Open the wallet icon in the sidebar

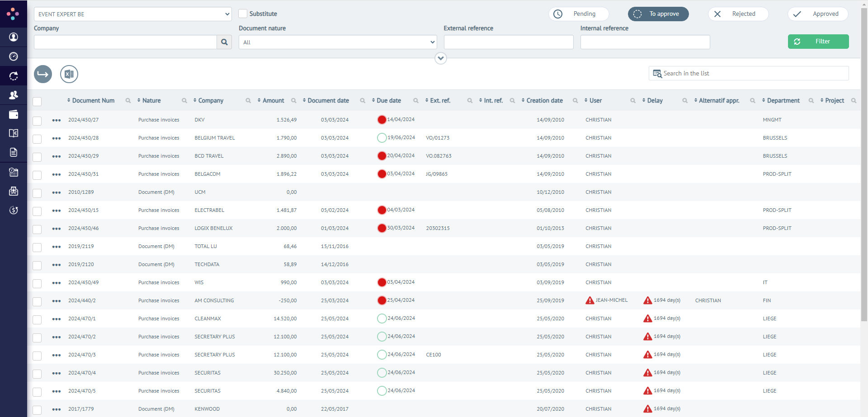pyautogui.click(x=14, y=114)
